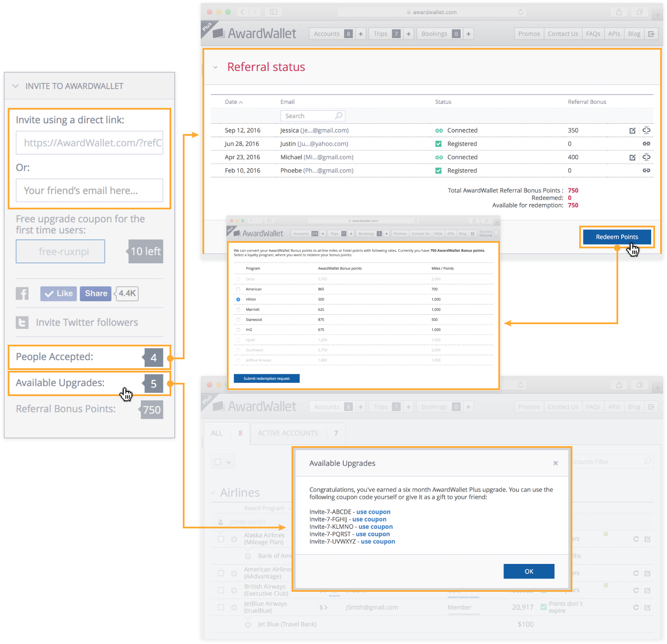Tick the JetBlue Airways row checkbox
The image size is (667, 644).
click(221, 607)
